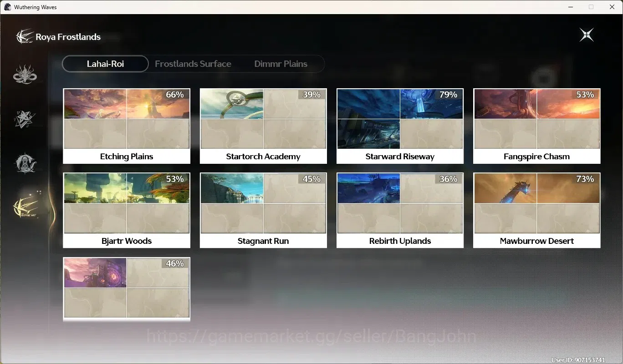Open the unnamed 46% area card
This screenshot has height=364, width=623.
tap(127, 289)
